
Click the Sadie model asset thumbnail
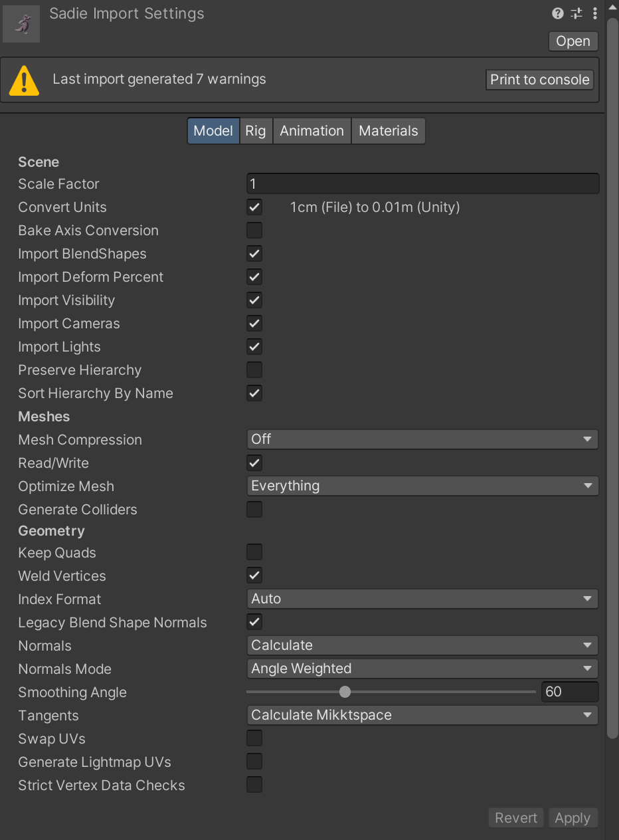point(21,25)
